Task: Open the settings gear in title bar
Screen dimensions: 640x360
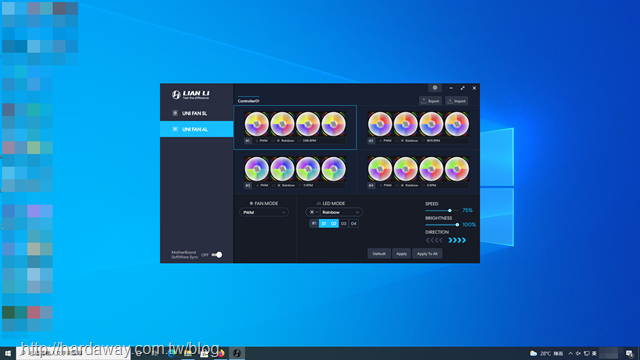Action: (x=435, y=88)
